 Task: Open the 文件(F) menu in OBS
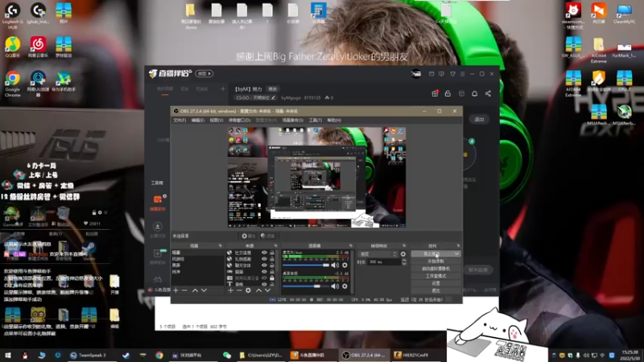pyautogui.click(x=180, y=120)
